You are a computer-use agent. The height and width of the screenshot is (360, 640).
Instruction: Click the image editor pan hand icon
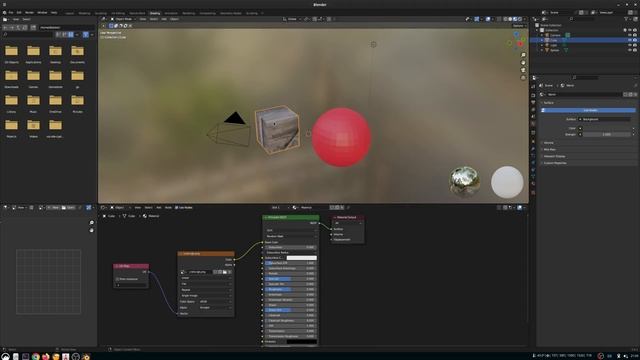point(91,230)
